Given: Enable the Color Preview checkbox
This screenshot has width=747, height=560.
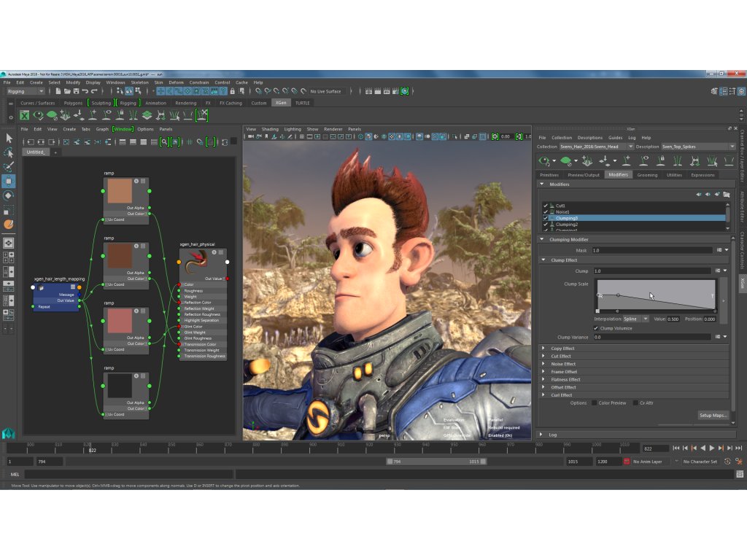Looking at the screenshot, I should coord(595,402).
